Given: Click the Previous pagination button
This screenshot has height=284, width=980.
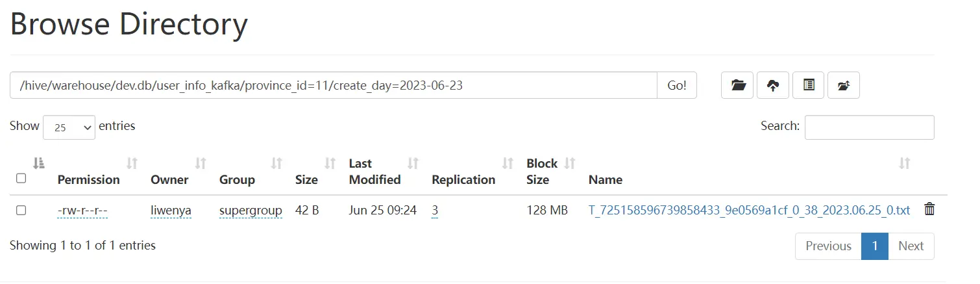Looking at the screenshot, I should 828,246.
